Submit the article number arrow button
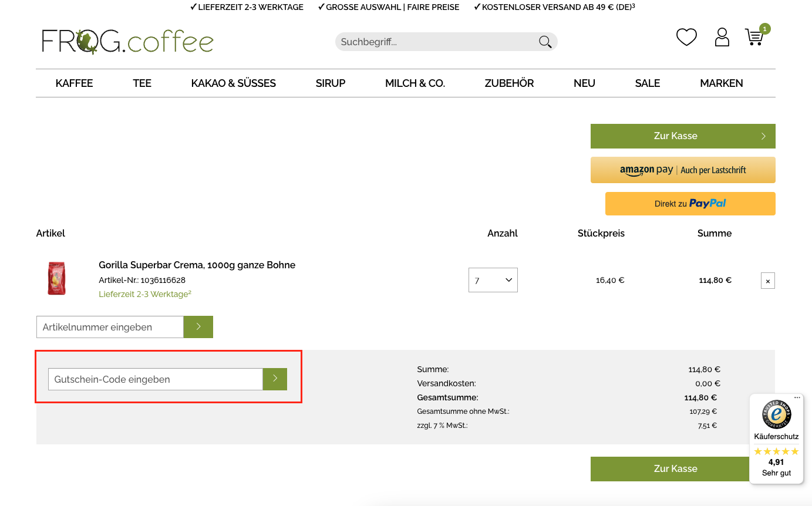This screenshot has height=506, width=812. click(x=198, y=327)
